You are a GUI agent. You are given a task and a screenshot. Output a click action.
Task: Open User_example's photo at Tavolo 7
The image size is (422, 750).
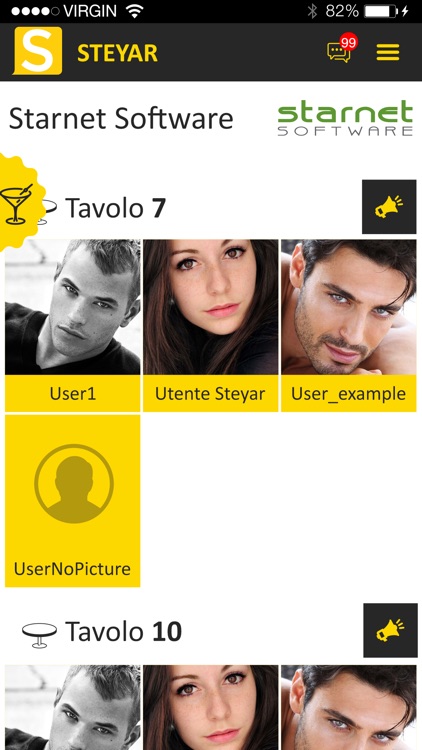(348, 307)
